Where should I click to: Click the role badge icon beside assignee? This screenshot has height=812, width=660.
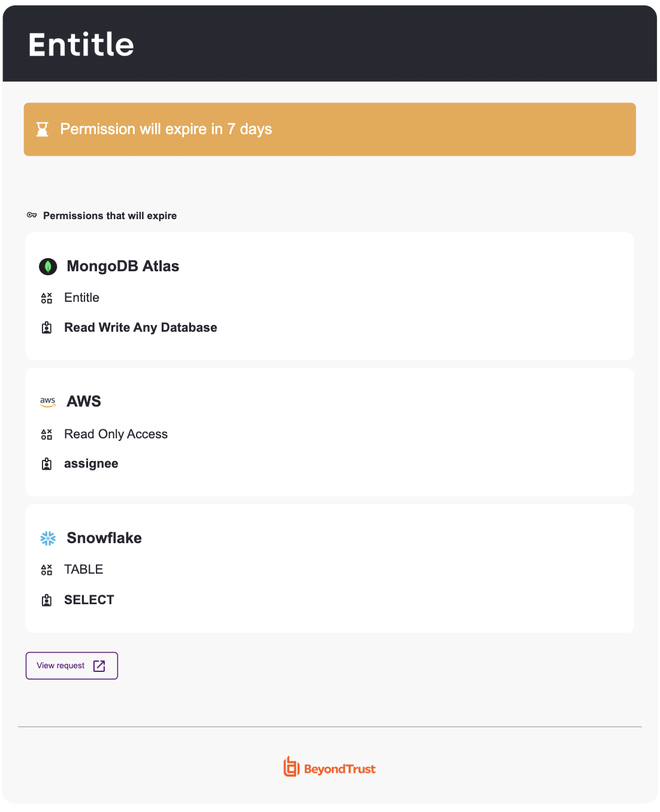tap(47, 464)
